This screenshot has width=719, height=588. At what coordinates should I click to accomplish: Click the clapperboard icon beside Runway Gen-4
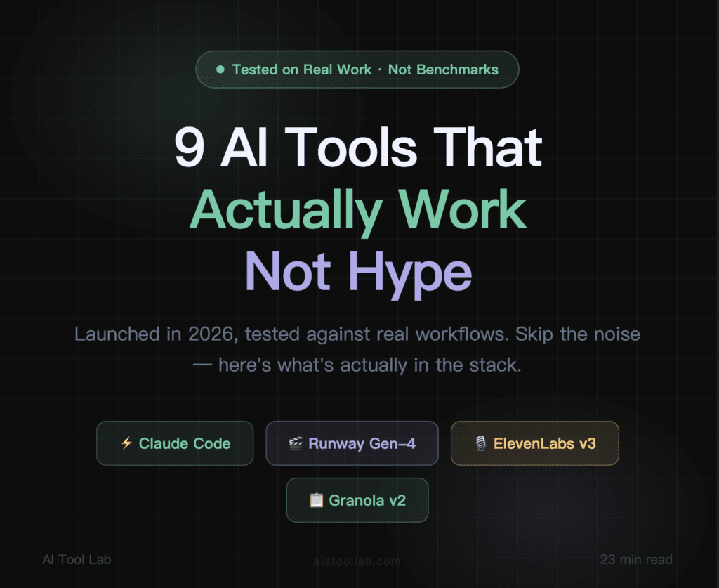point(296,443)
